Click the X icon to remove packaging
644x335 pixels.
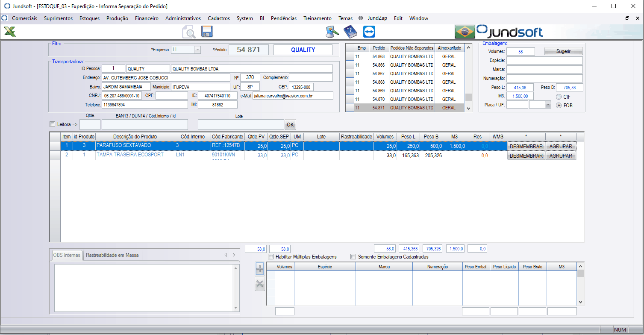pos(259,284)
